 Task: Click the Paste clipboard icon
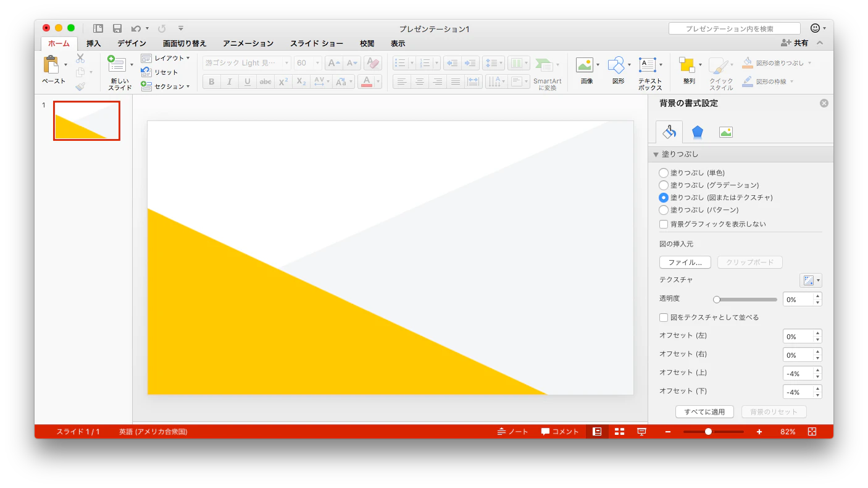51,64
